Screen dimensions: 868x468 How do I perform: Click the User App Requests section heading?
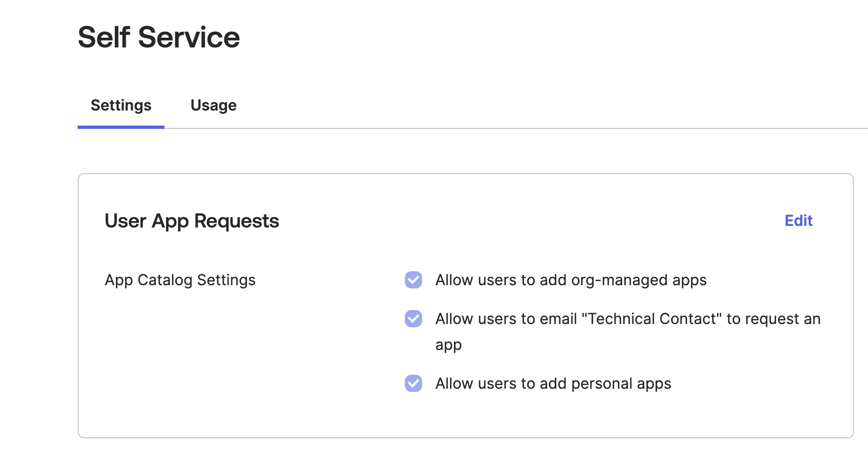pyautogui.click(x=191, y=221)
